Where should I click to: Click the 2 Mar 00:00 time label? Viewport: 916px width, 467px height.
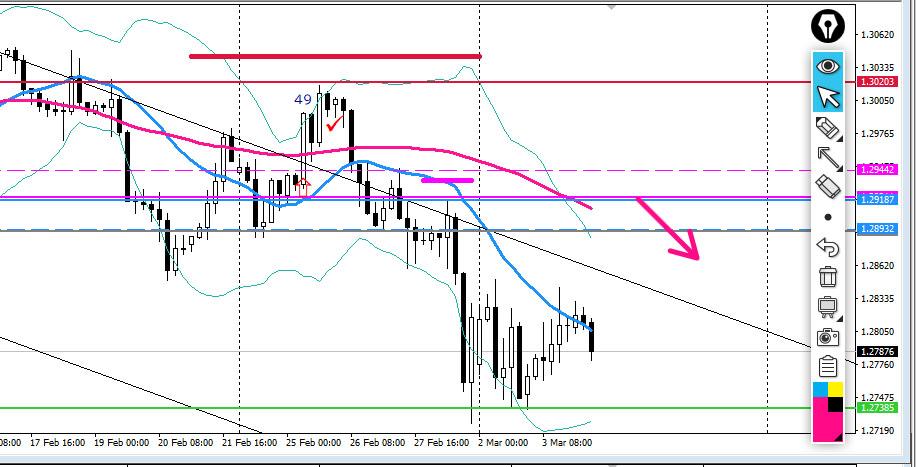[x=503, y=443]
